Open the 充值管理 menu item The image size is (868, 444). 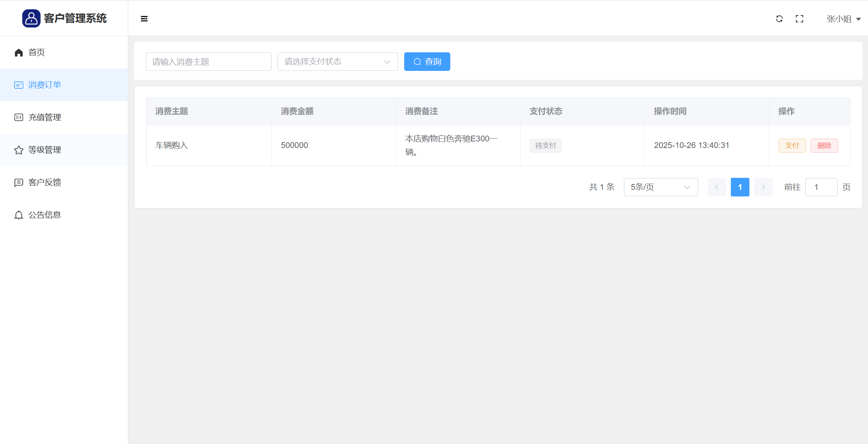(x=45, y=117)
